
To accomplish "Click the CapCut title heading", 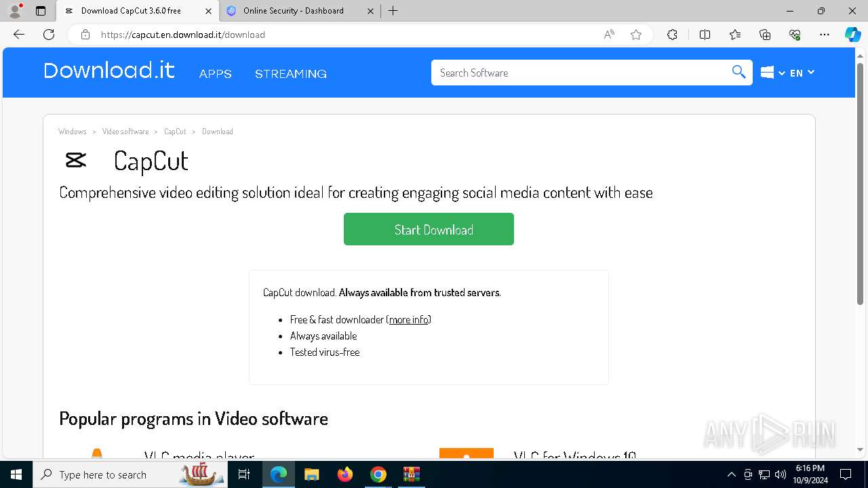I will coord(151,161).
